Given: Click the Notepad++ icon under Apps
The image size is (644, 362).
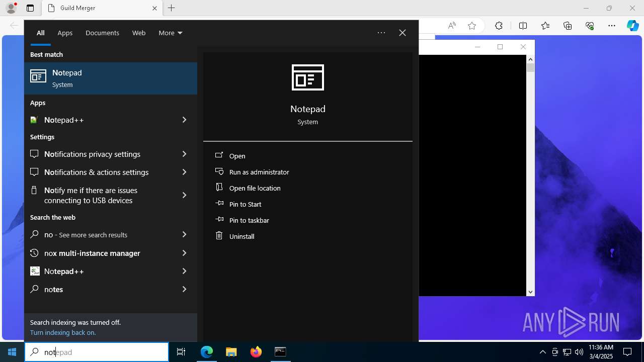Looking at the screenshot, I should pyautogui.click(x=34, y=120).
